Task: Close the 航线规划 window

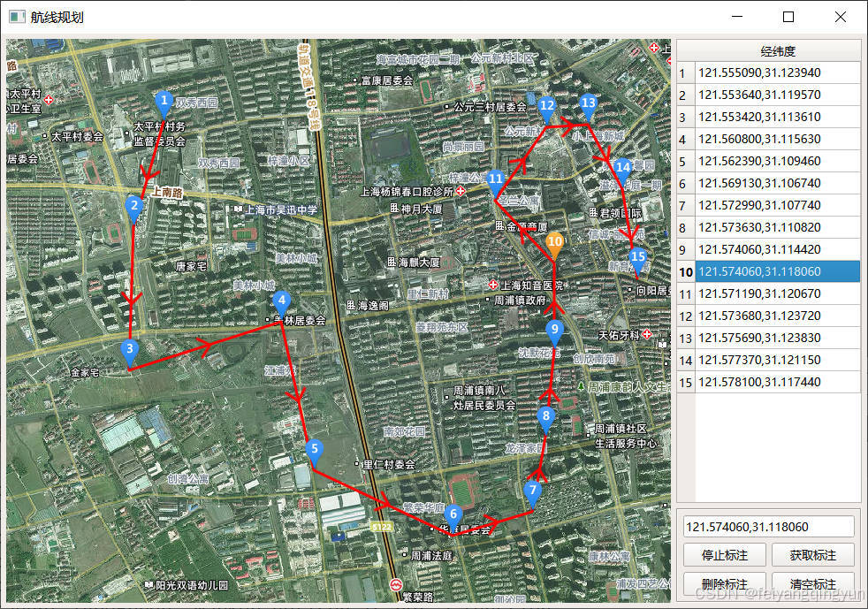Action: pyautogui.click(x=841, y=17)
